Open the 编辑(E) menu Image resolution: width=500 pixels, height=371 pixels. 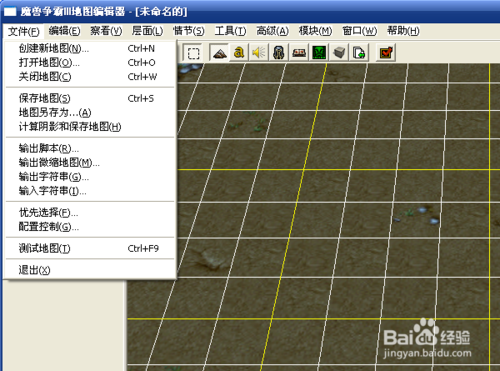coord(64,31)
